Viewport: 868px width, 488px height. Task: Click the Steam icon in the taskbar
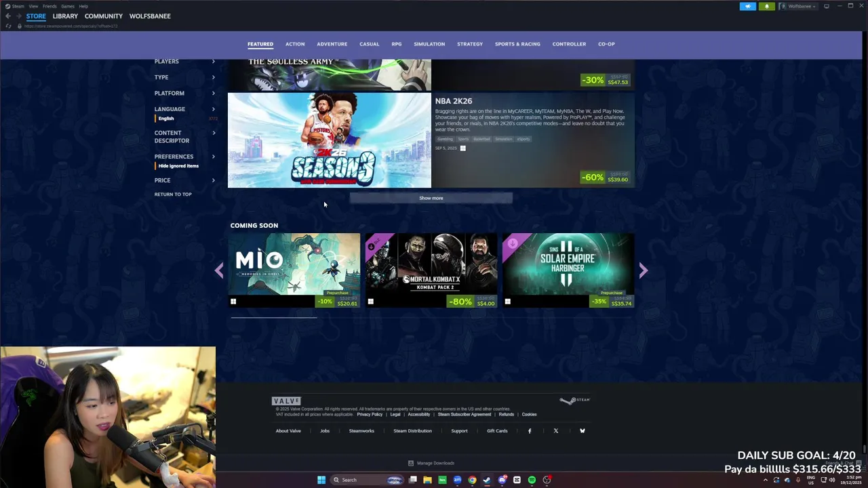pos(487,480)
